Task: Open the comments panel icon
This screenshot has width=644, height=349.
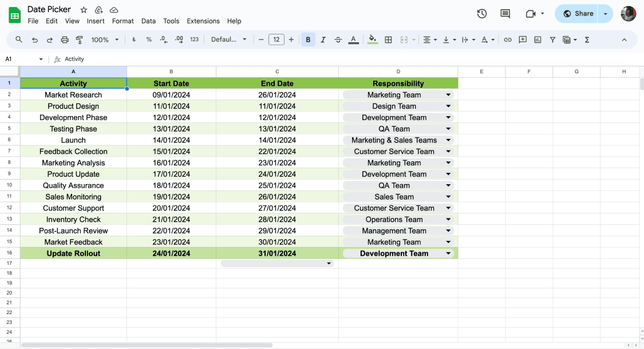Action: click(505, 14)
